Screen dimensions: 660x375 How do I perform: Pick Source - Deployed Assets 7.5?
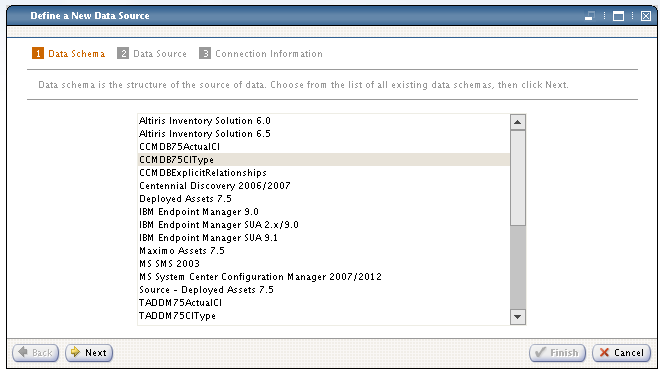tap(323, 290)
